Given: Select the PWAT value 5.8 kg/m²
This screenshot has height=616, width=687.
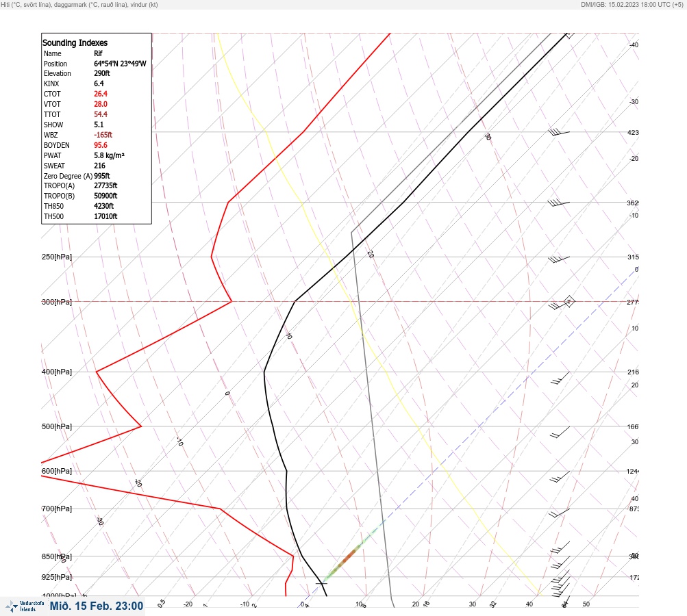Looking at the screenshot, I should 109,155.
